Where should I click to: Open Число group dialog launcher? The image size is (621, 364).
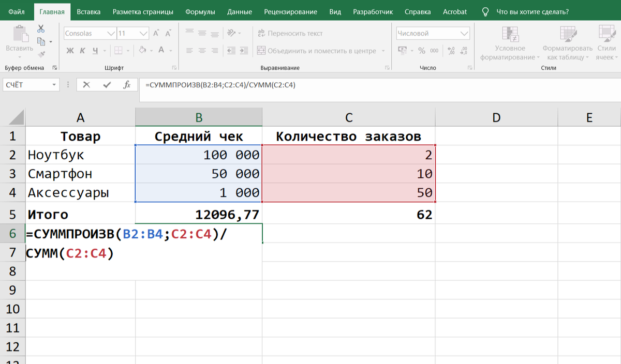pyautogui.click(x=471, y=68)
